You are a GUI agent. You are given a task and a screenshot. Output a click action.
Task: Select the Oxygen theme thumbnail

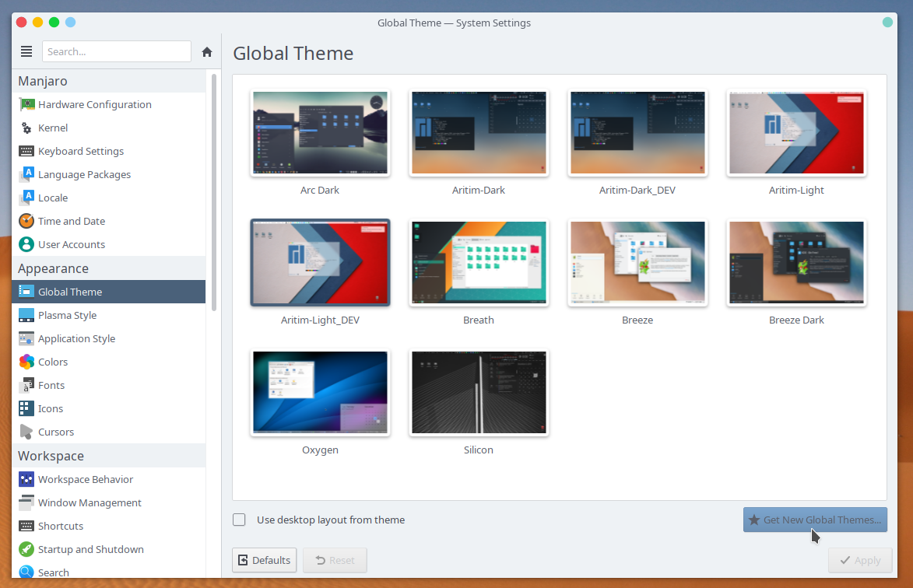(320, 392)
